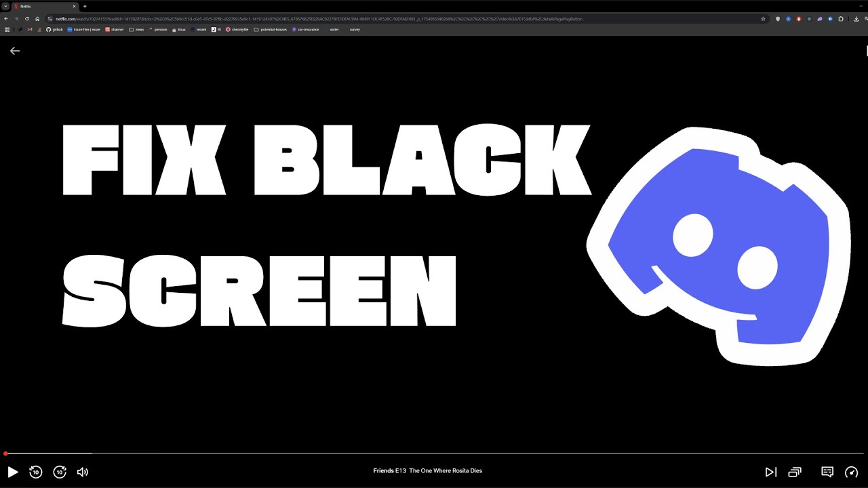Reload the Netflix page
868x488 pixels.
tap(27, 19)
